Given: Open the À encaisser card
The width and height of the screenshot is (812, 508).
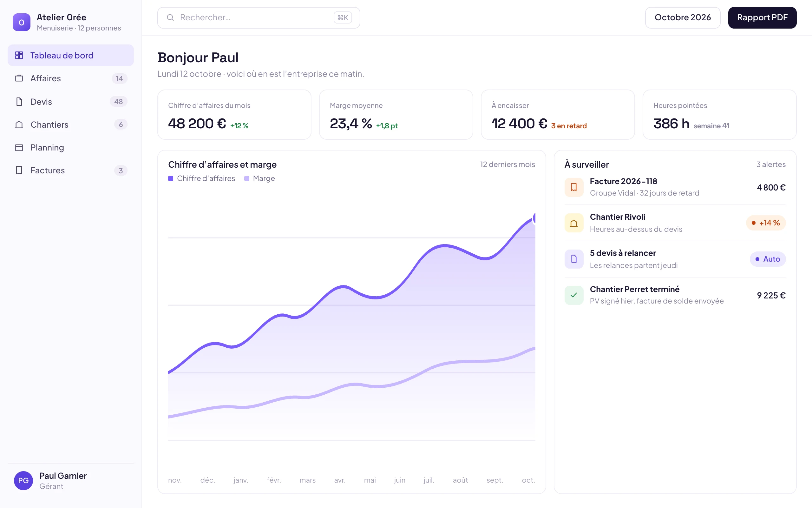Looking at the screenshot, I should click(x=558, y=115).
